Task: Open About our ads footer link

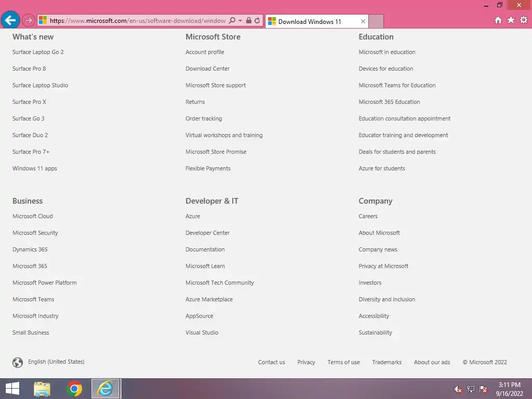Action: 432,362
